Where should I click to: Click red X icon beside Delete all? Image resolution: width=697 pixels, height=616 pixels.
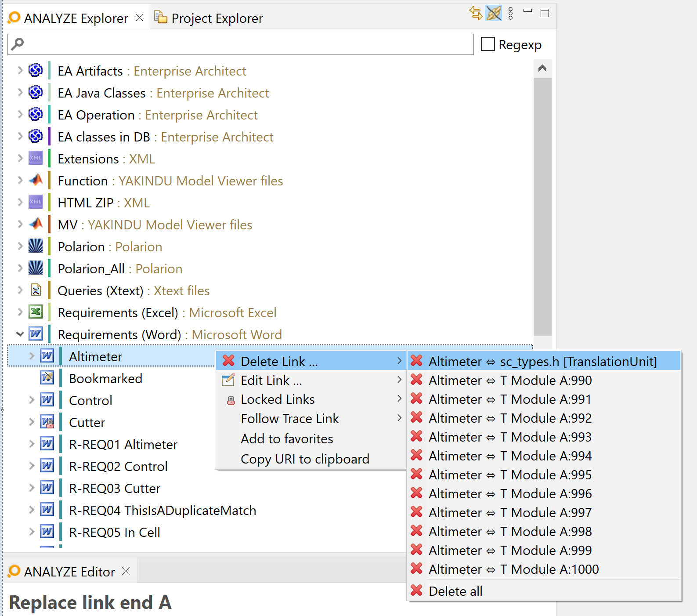[x=416, y=591]
